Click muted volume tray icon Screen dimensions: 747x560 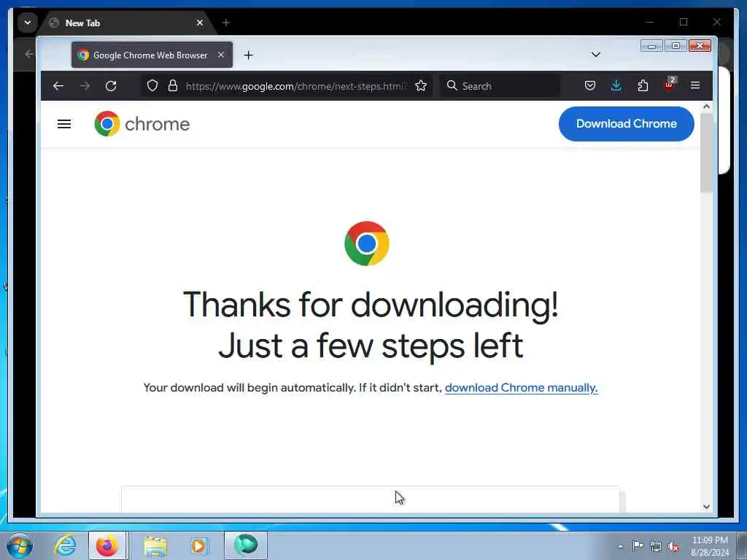pos(673,546)
